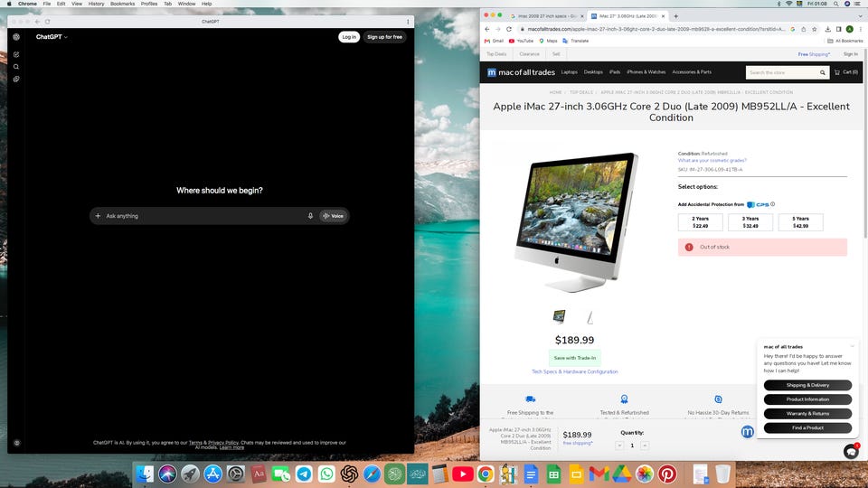Expand the Chrome tab search chevron

pos(860,16)
